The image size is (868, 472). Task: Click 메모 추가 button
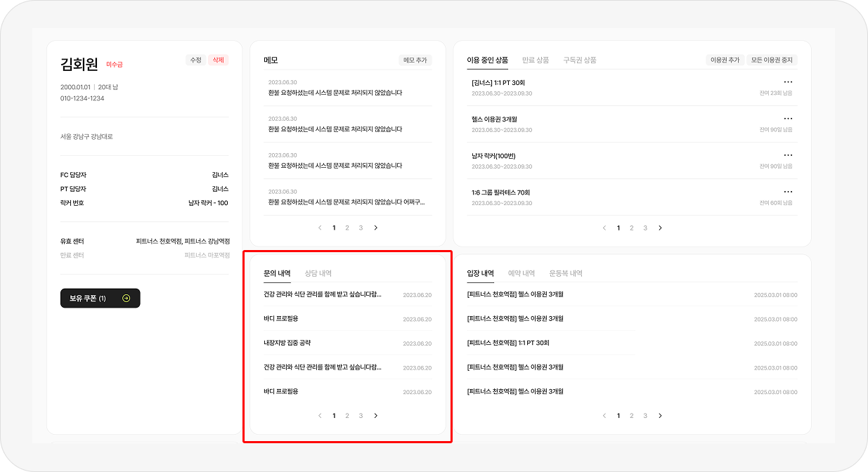point(415,60)
